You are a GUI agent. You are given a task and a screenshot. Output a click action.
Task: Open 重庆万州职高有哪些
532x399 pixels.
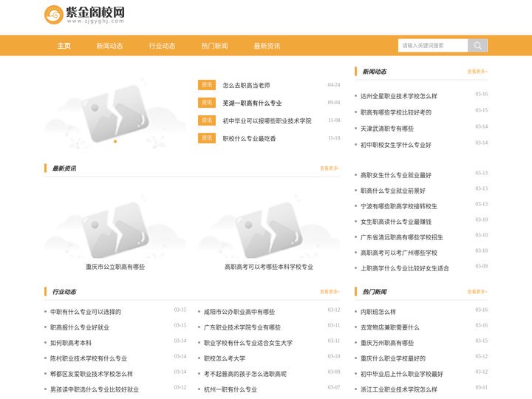(386, 343)
